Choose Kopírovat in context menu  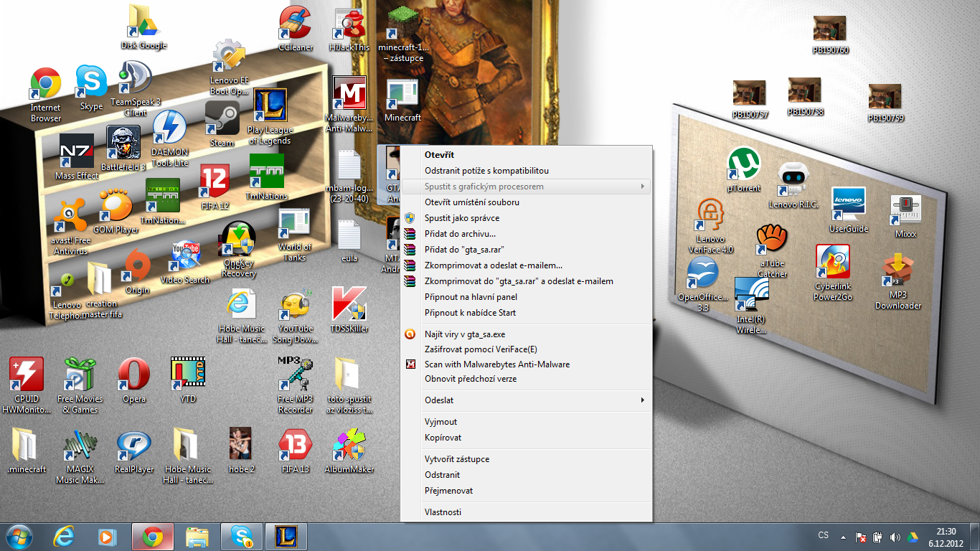[x=527, y=438]
